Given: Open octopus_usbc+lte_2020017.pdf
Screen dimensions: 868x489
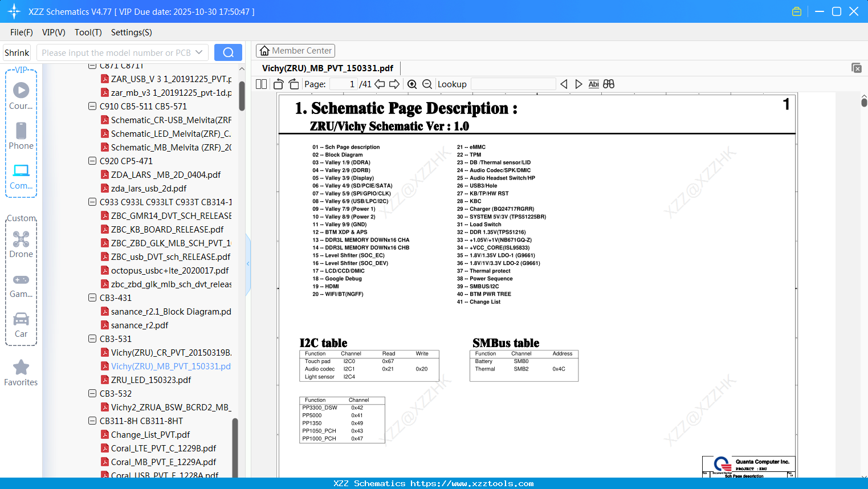Looking at the screenshot, I should pos(170,270).
